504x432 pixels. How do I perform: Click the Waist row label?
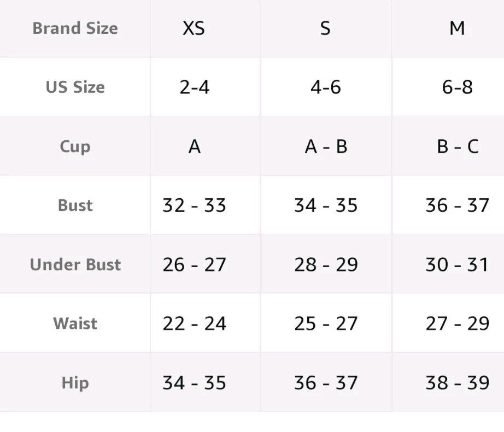(75, 323)
